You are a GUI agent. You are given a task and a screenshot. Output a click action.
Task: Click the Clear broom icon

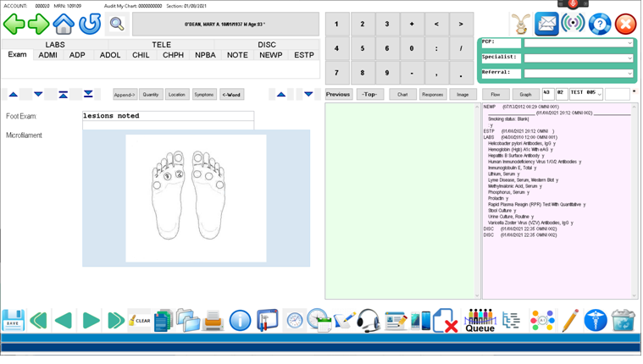click(140, 320)
